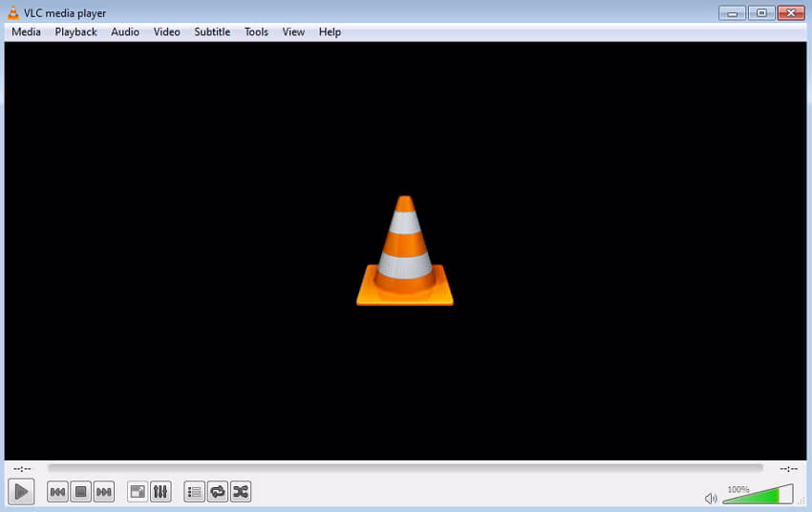Click the seek bar timeline
Viewport: 812px width, 512px height.
tap(405, 468)
